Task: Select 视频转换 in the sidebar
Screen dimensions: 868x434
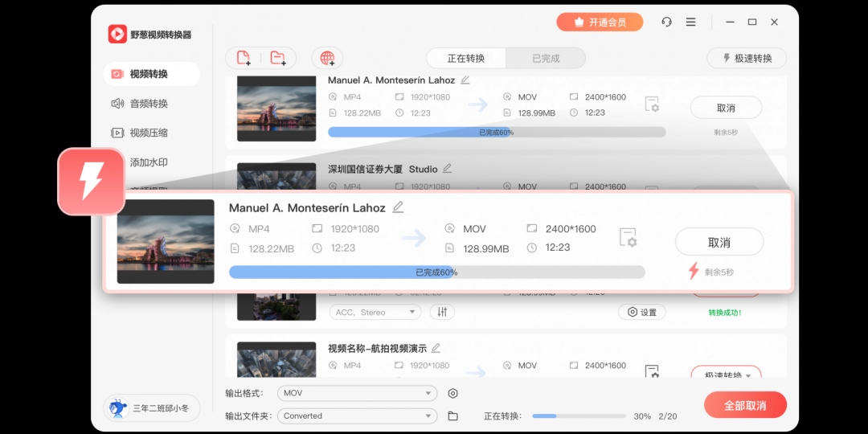Action: 151,74
